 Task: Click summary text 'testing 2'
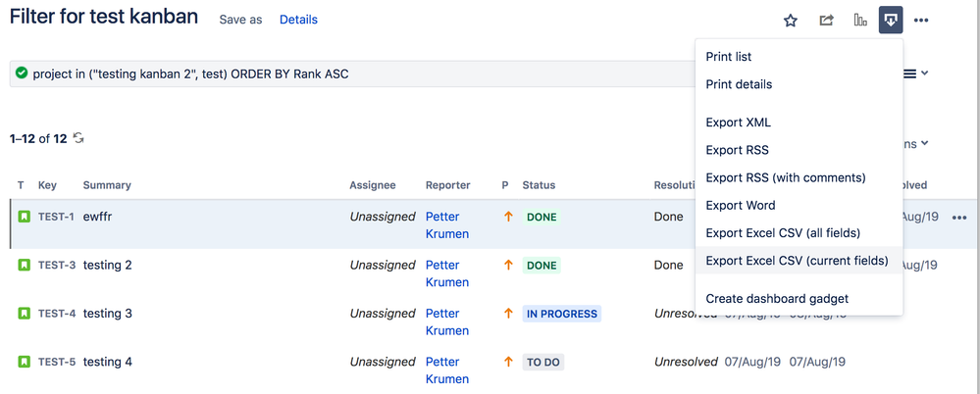(108, 265)
